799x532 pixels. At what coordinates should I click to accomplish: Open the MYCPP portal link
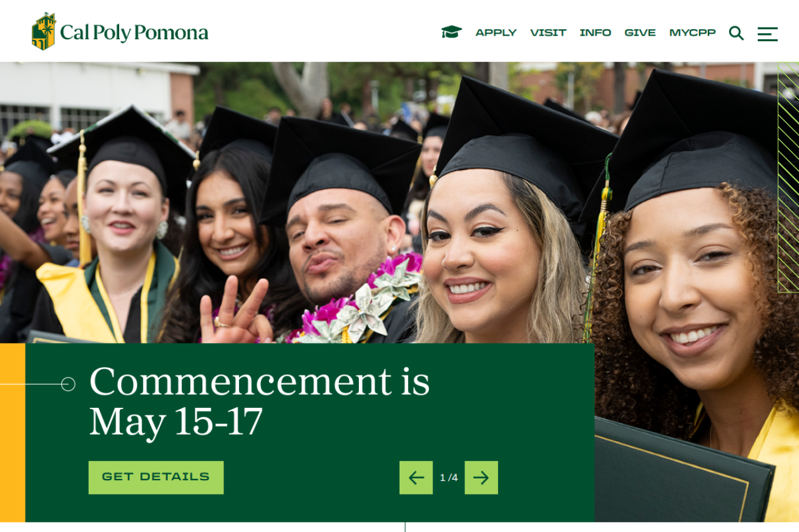coord(692,33)
